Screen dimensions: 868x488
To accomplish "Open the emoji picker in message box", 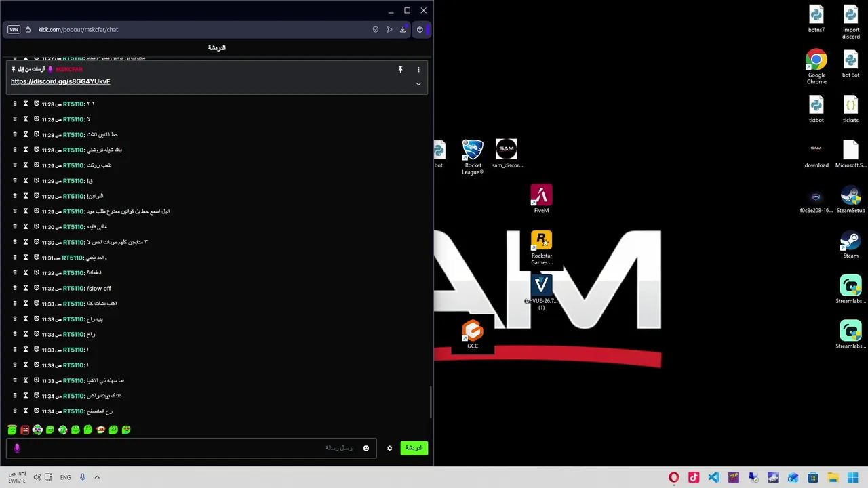I will click(x=366, y=448).
